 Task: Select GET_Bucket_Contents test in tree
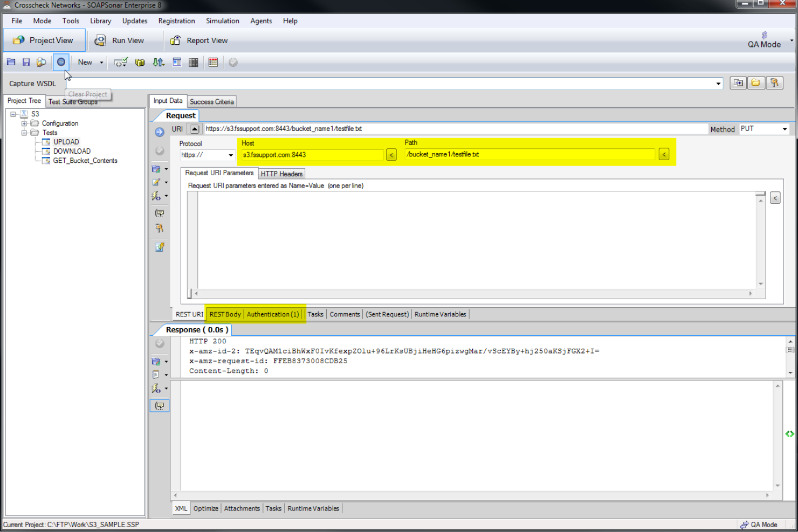(x=85, y=161)
